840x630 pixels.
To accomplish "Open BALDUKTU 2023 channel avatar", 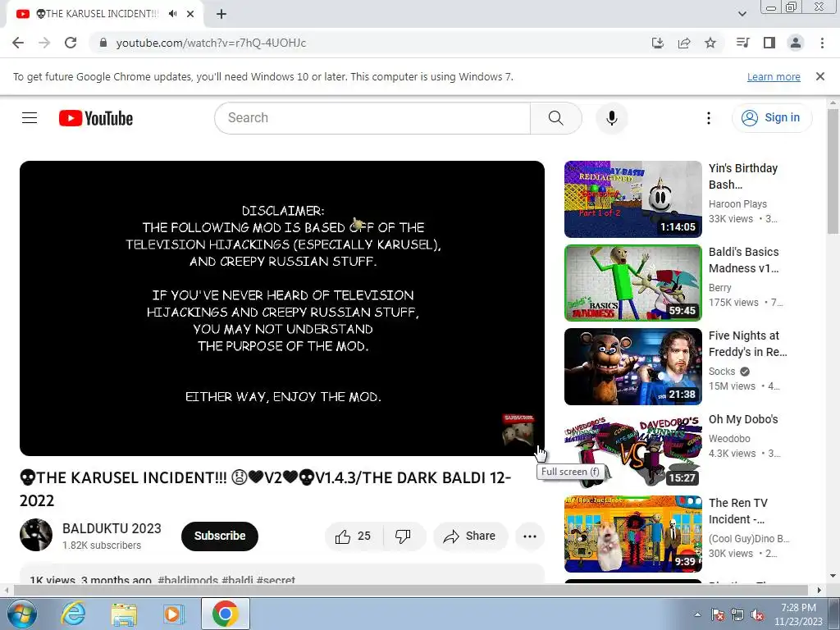I will [36, 535].
